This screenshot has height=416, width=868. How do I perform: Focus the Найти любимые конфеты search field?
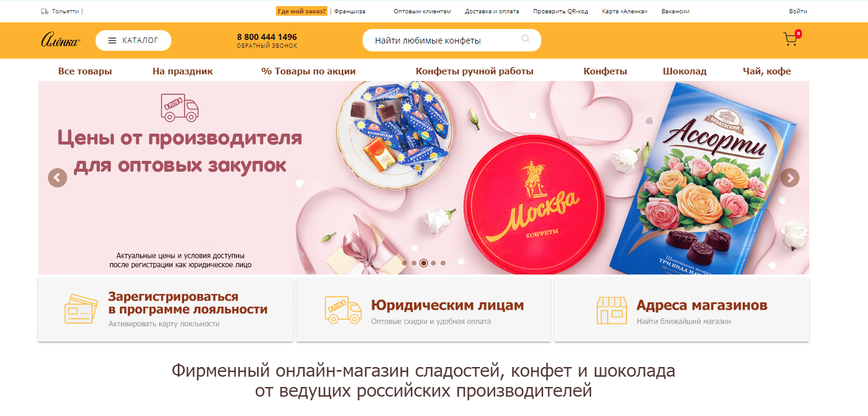(452, 41)
